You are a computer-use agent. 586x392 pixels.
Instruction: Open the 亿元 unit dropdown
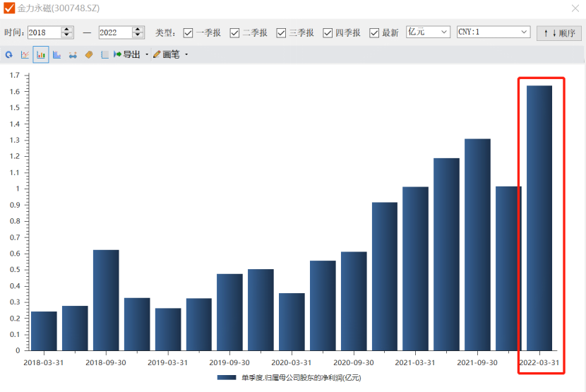(428, 32)
